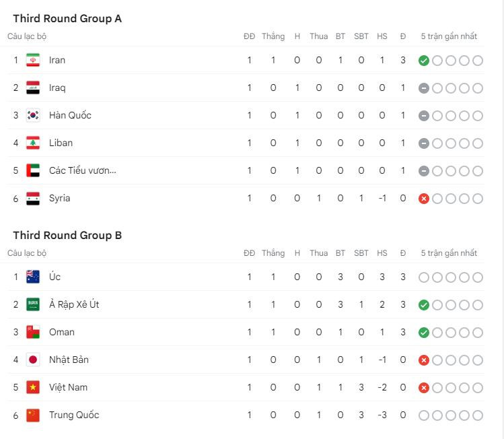Screen dimensions: 504x439
Task: Click the Third Round Group B heading
Action: pos(67,236)
